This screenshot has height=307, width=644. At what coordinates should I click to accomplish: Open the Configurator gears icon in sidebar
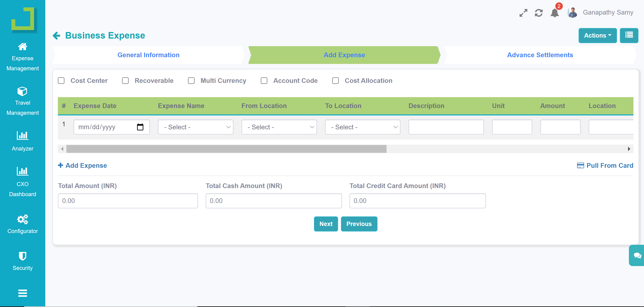click(x=22, y=219)
